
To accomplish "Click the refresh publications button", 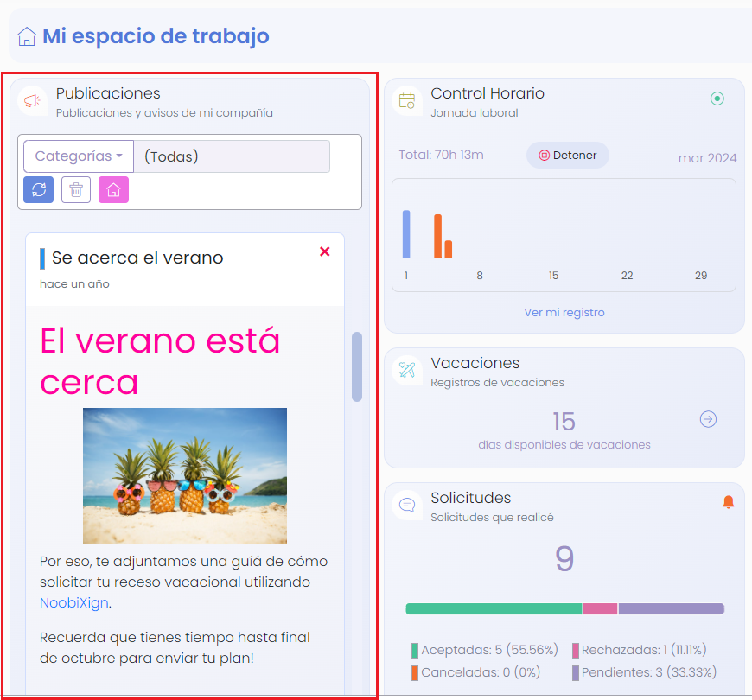I will pyautogui.click(x=39, y=189).
